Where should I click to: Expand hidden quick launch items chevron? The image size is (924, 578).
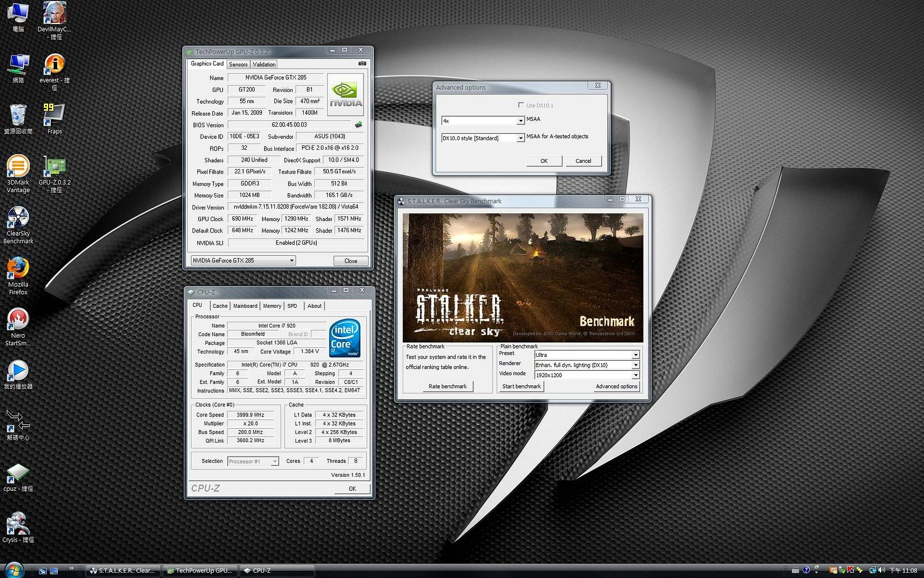(x=71, y=568)
